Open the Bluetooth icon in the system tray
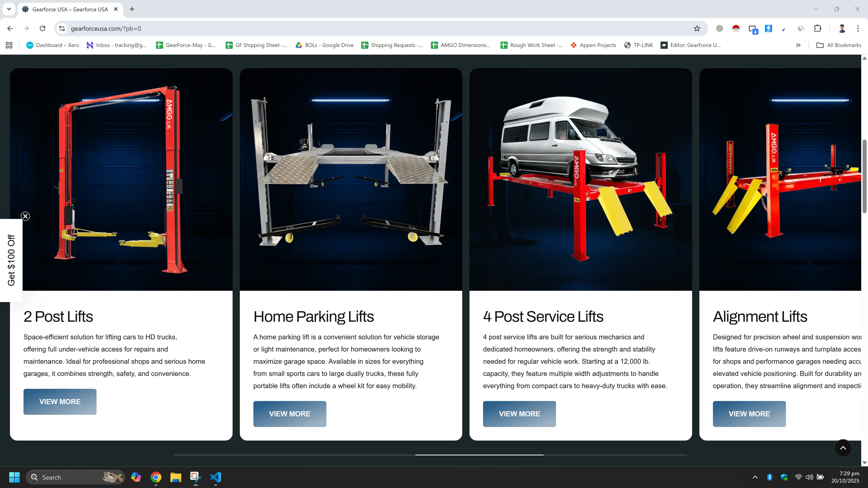 (770, 477)
